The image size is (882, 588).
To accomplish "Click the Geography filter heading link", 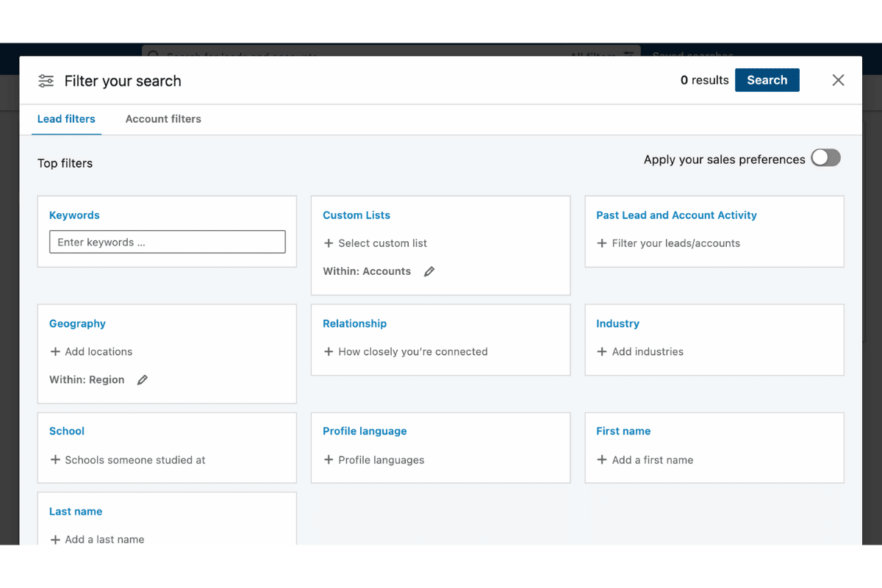I will (x=77, y=323).
